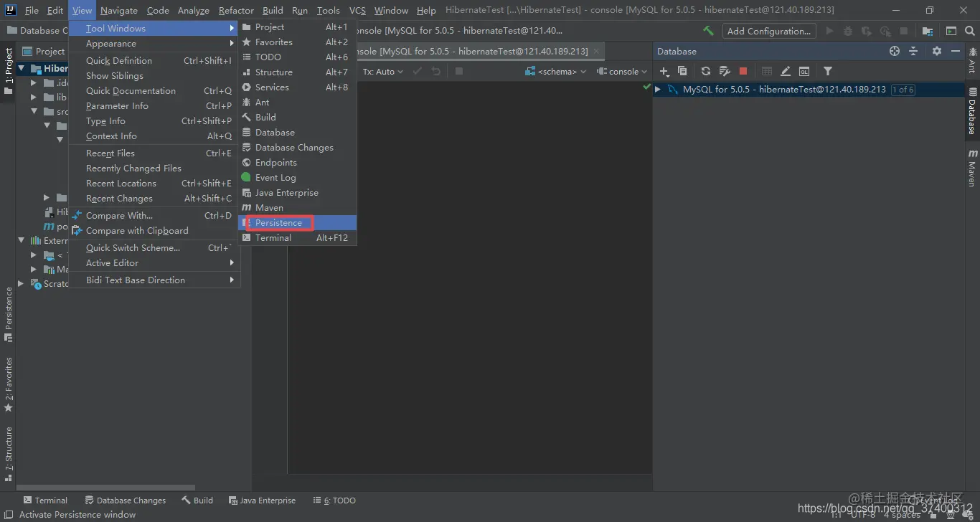This screenshot has height=522, width=980.
Task: Expand the Scratches tree node
Action: tap(22, 283)
